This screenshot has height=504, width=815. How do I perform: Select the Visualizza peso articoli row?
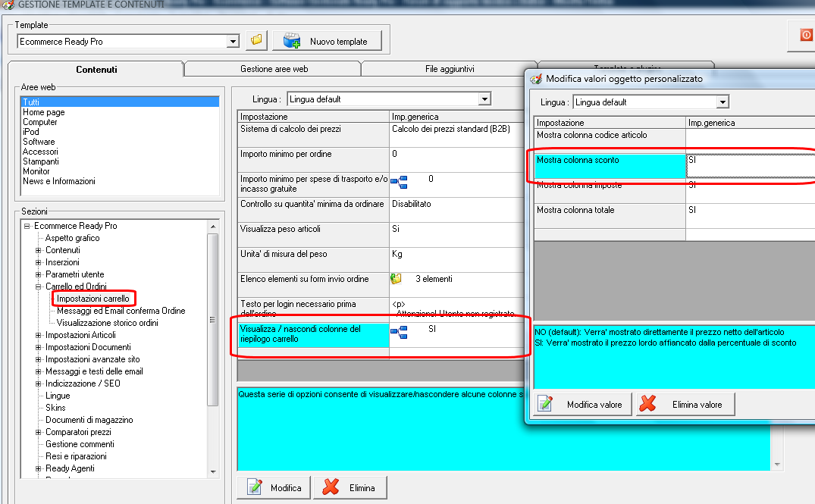click(381, 234)
